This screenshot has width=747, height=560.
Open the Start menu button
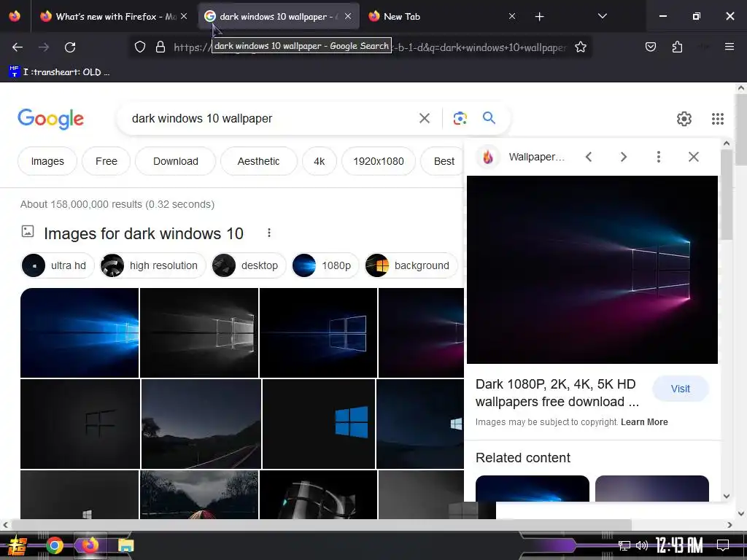click(x=18, y=545)
